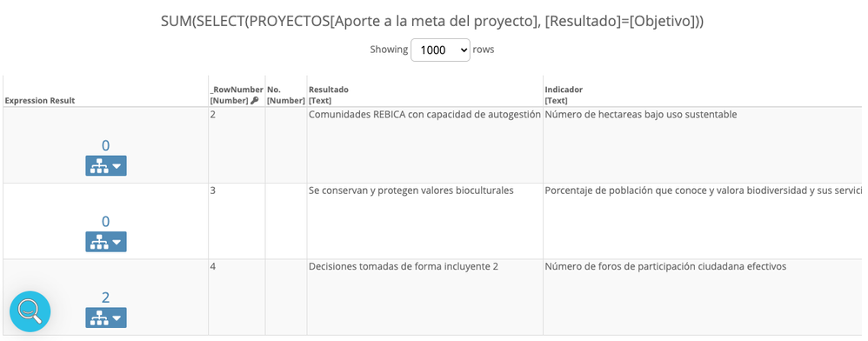The width and height of the screenshot is (868, 341).
Task: Click expression result value 0 in row 3
Action: (x=105, y=222)
